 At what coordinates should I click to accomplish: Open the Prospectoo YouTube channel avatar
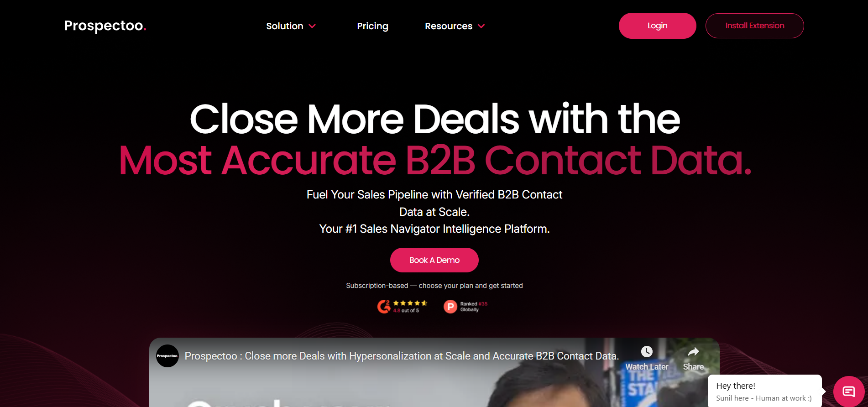pos(167,356)
